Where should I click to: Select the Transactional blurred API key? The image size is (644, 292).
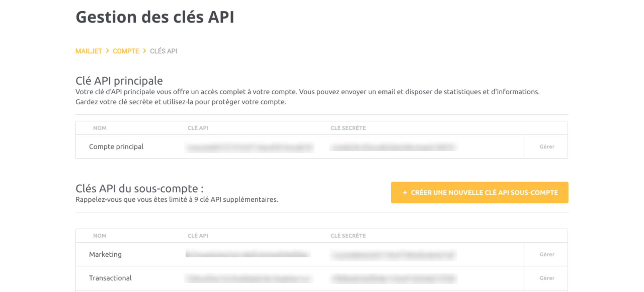click(x=249, y=278)
